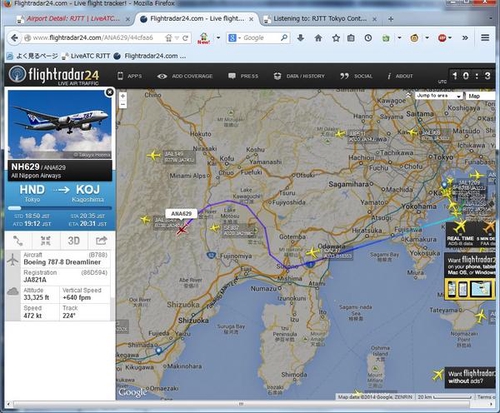500x413 pixels.
Task: Open Firefox hamburger menu
Action: tap(485, 38)
